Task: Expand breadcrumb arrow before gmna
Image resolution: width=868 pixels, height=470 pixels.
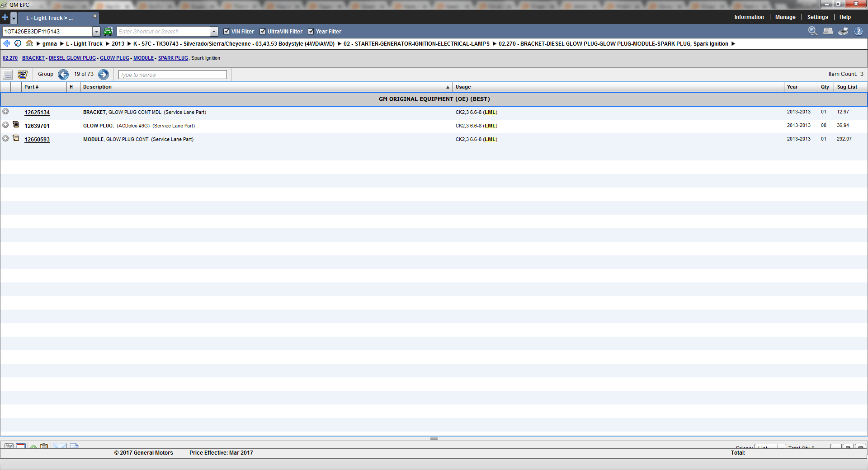Action: [x=38, y=44]
